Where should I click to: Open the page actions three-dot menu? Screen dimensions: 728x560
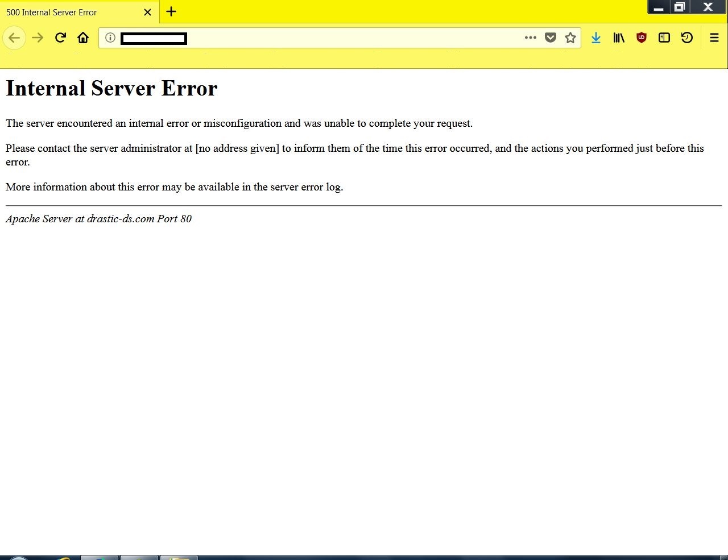pos(530,38)
